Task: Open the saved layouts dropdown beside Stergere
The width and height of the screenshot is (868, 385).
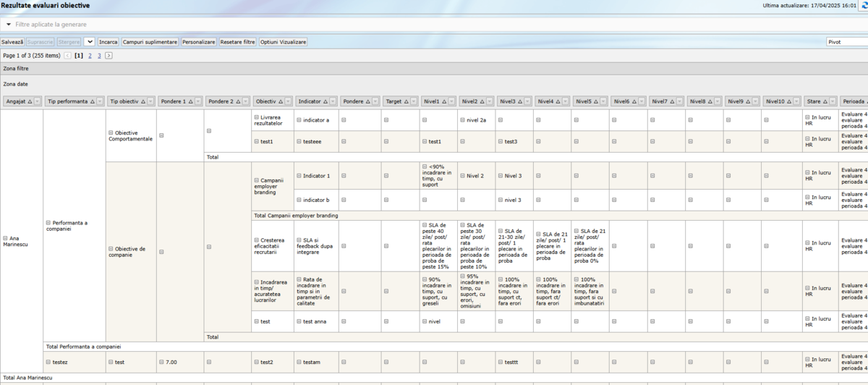Action: tap(90, 42)
